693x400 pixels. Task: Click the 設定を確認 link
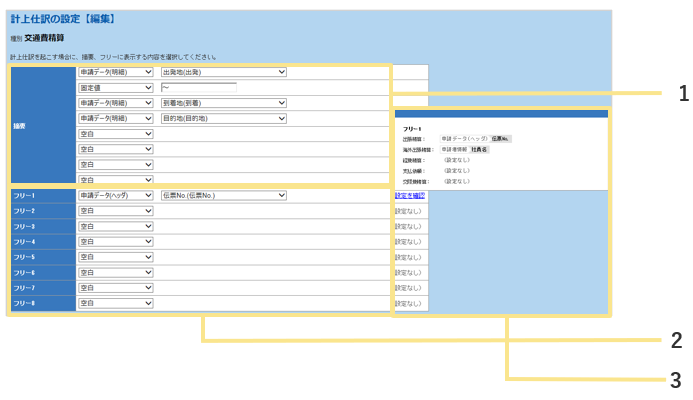pos(409,196)
